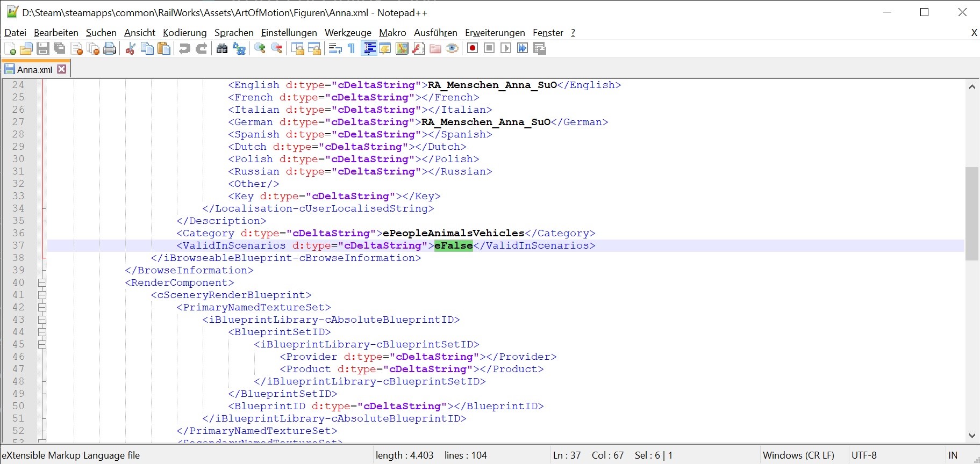Screen dimensions: 980x464
Task: Close the Anna.xml tab
Action: (62, 69)
